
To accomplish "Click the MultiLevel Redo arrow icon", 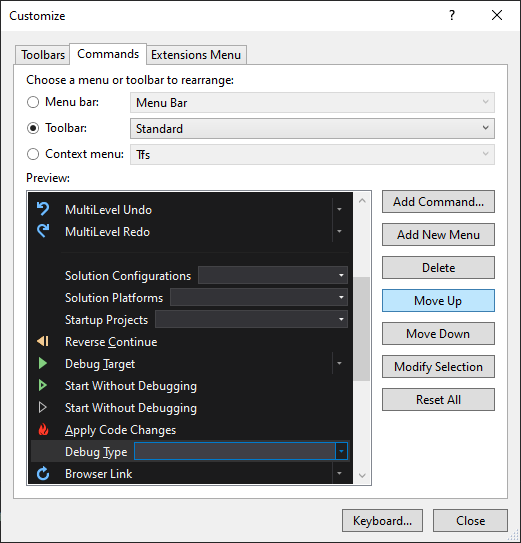I will (43, 231).
